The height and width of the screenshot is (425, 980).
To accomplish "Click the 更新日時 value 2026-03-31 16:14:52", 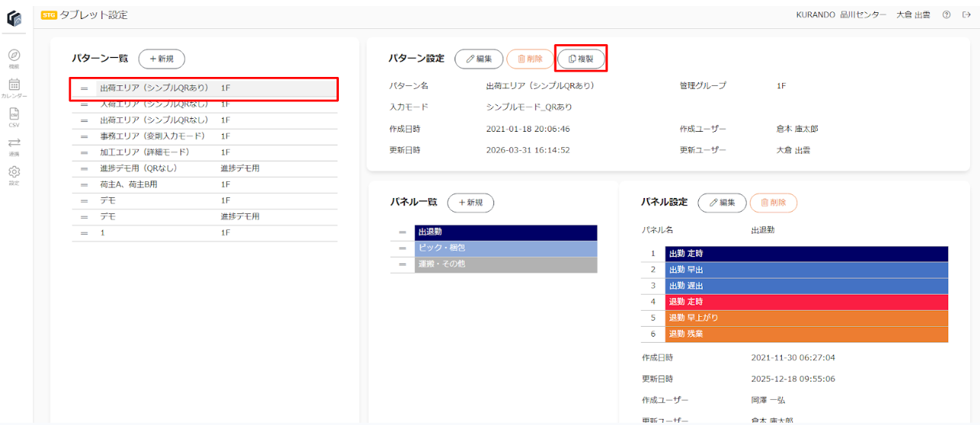I will [x=528, y=150].
